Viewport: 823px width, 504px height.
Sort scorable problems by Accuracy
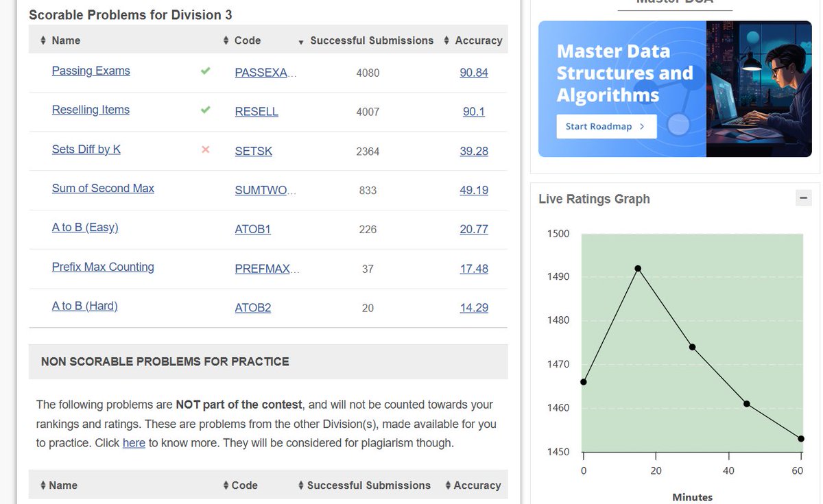click(473, 40)
